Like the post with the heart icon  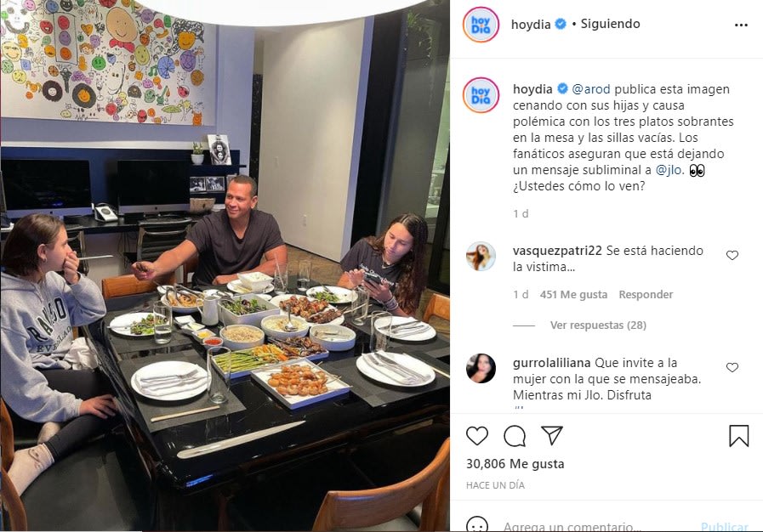click(477, 436)
